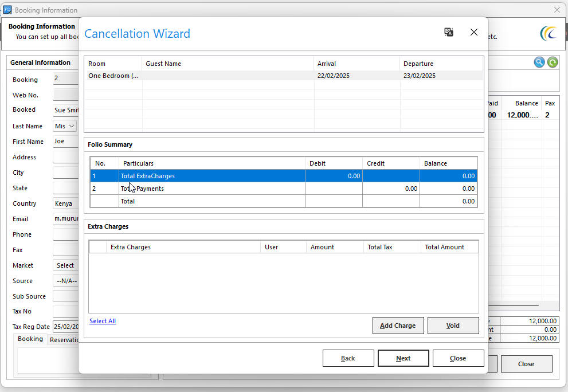Click into the Address input field
568x392 pixels.
[65, 157]
